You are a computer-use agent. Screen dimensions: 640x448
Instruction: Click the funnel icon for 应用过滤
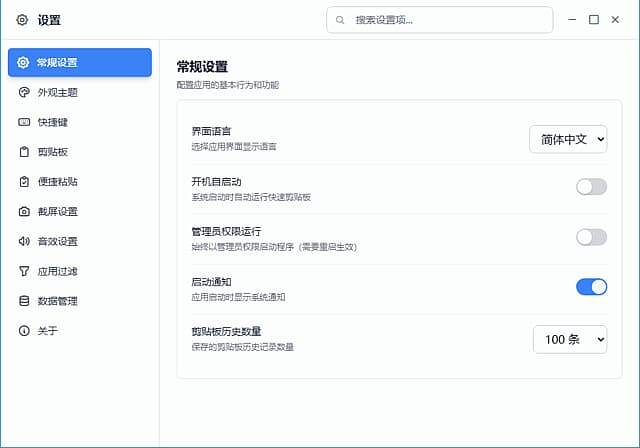pos(24,271)
